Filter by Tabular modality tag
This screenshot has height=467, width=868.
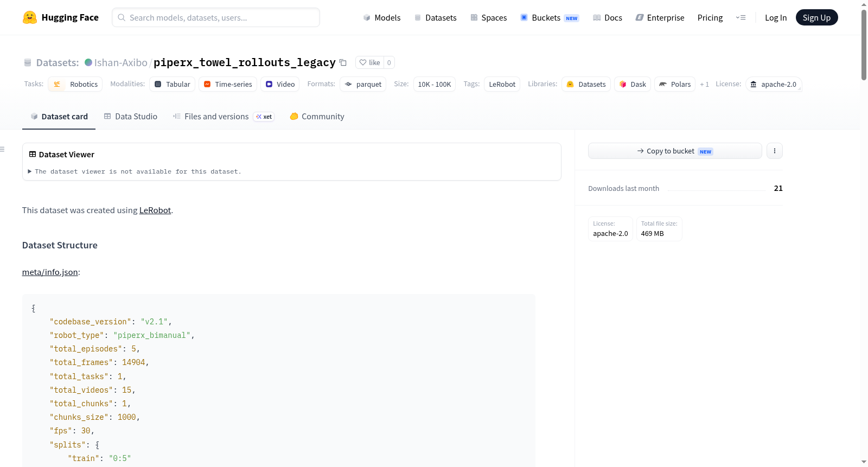(173, 84)
